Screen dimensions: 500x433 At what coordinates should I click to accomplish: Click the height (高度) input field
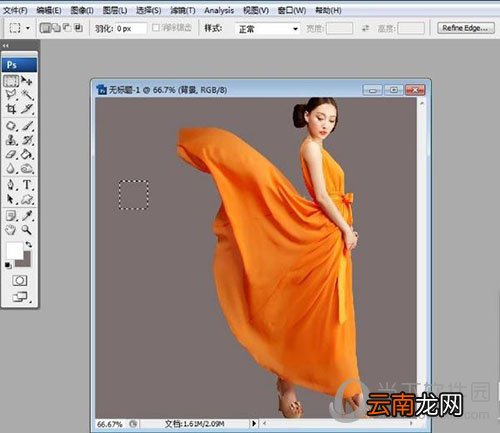[x=411, y=28]
